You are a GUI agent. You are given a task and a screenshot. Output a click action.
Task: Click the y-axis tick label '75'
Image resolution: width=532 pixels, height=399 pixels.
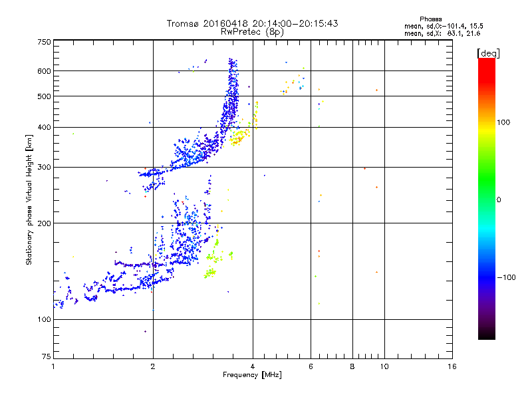[x=47, y=356]
